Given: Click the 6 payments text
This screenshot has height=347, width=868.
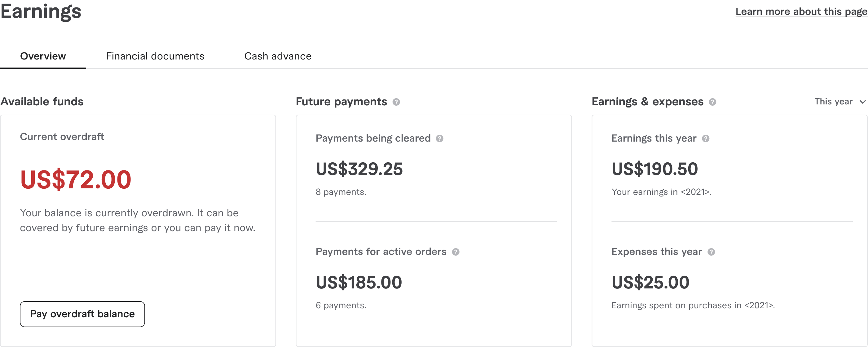Looking at the screenshot, I should [x=341, y=305].
